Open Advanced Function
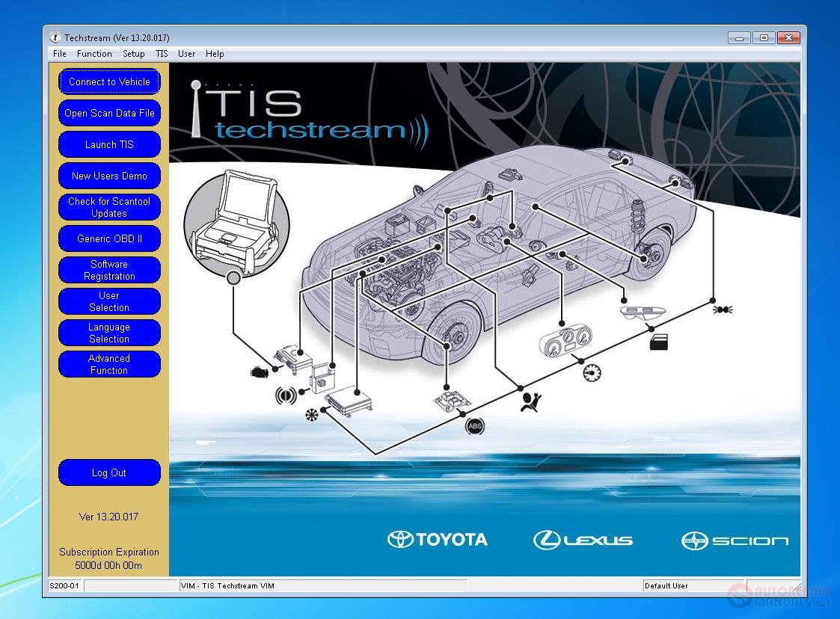The width and height of the screenshot is (840, 619). (x=109, y=364)
